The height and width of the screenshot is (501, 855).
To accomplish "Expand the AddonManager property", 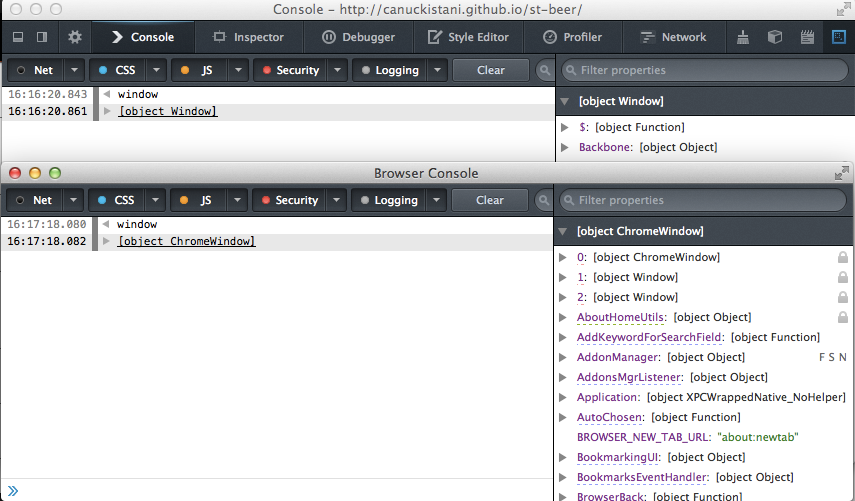I will pyautogui.click(x=566, y=357).
